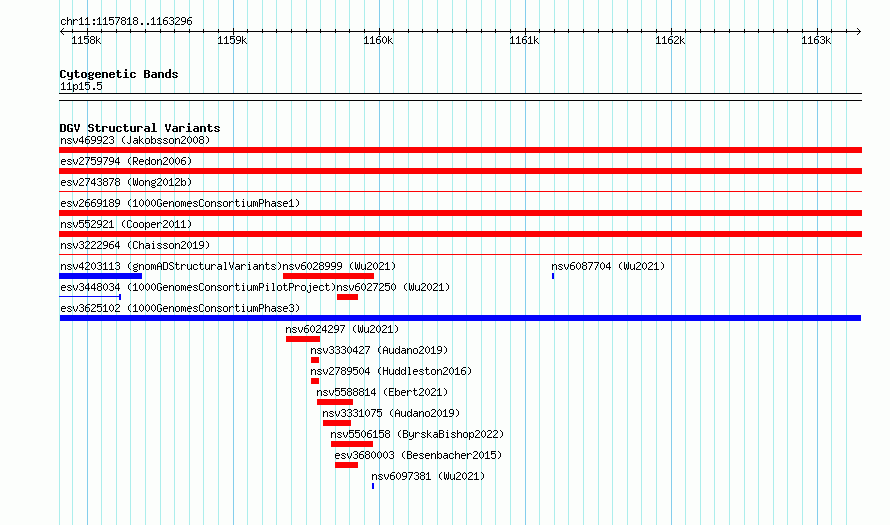Open nsv3331075 (Audano2019) variant label

click(391, 413)
